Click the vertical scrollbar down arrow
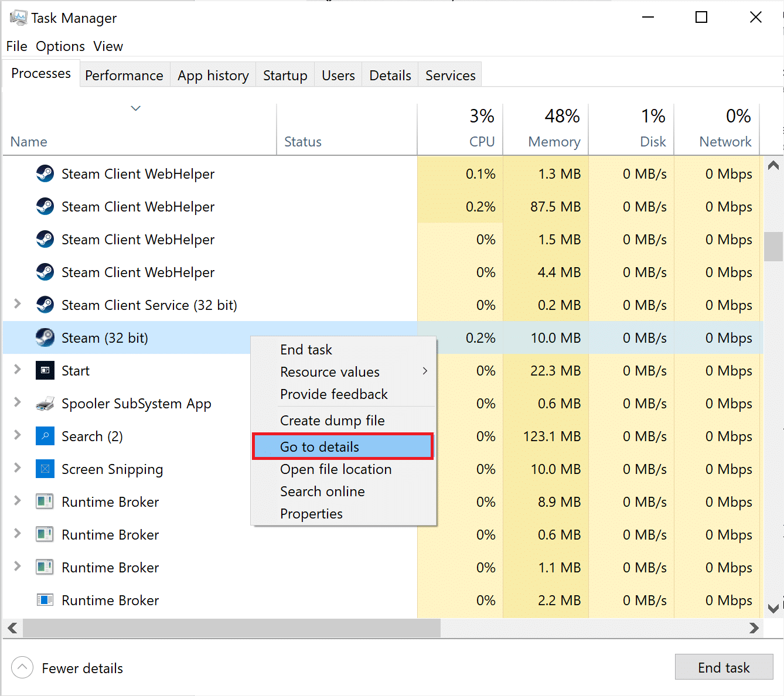This screenshot has height=696, width=784. click(x=773, y=609)
